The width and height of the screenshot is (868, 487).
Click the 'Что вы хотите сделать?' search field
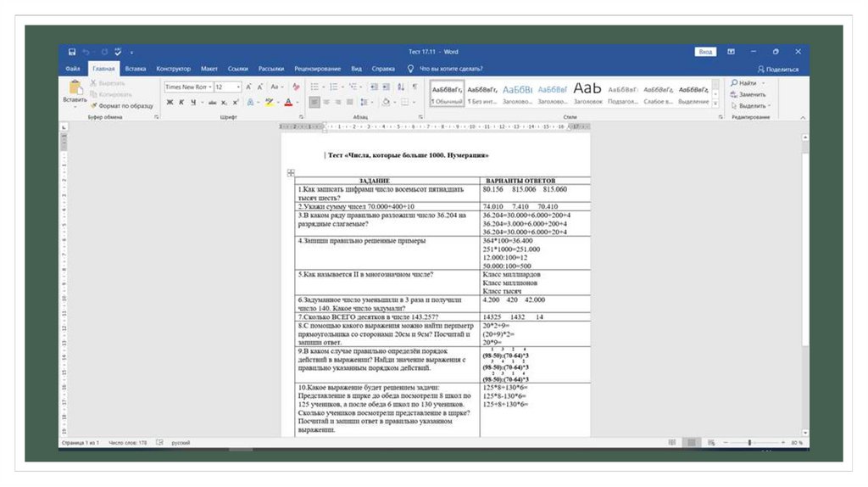tap(449, 69)
